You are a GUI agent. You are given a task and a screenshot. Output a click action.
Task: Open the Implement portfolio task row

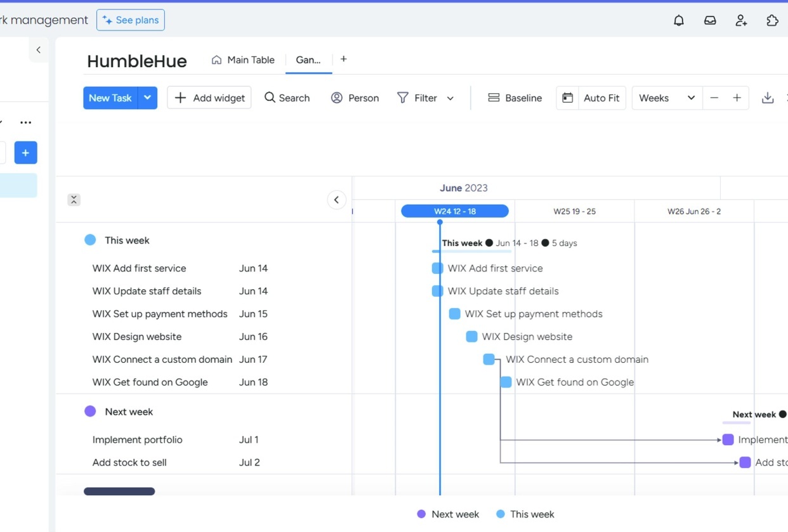(x=138, y=439)
